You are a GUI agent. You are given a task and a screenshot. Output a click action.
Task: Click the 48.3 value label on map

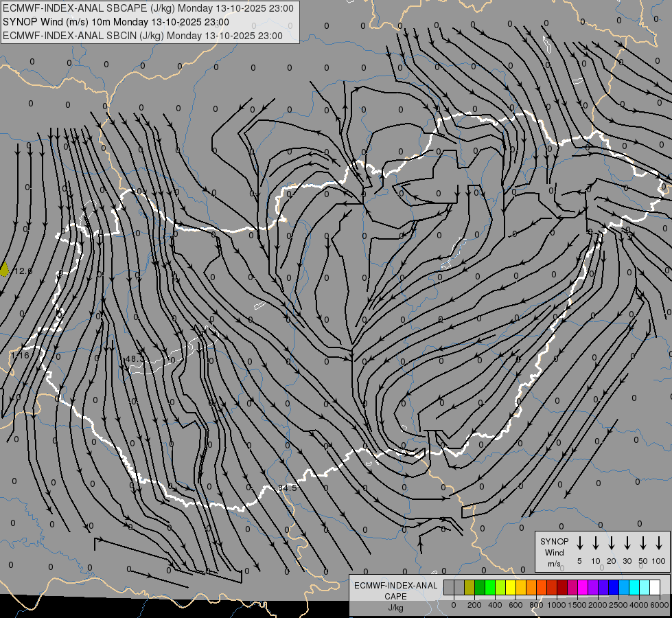coord(135,358)
